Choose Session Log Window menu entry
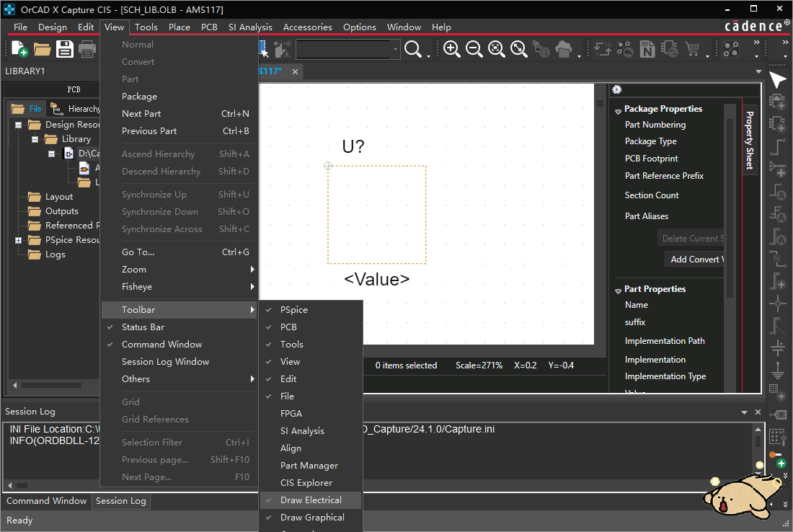Image resolution: width=793 pixels, height=532 pixels. click(x=180, y=362)
